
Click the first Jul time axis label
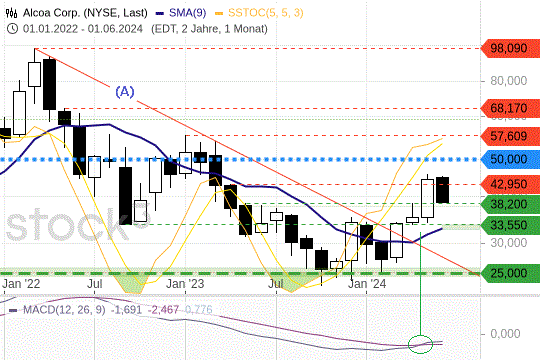point(94,284)
